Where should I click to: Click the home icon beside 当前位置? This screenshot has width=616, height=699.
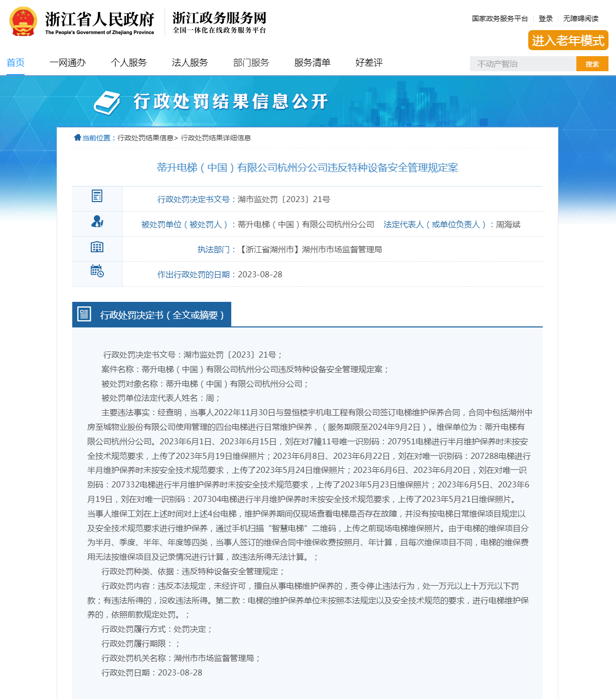point(77,137)
